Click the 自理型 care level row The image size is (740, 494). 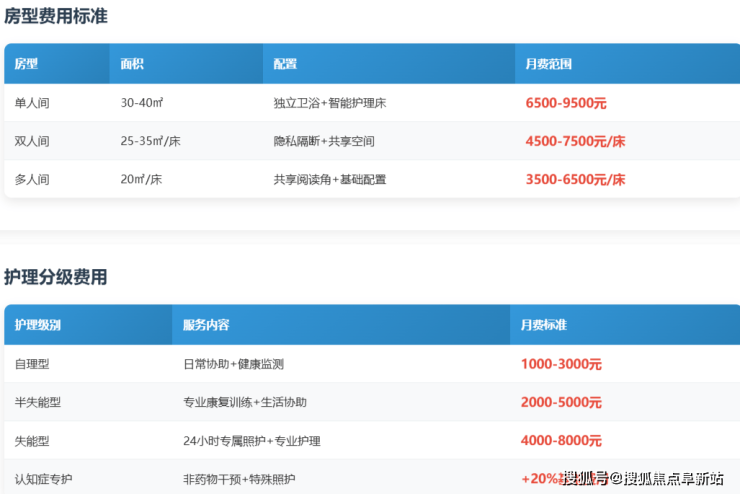click(32, 364)
